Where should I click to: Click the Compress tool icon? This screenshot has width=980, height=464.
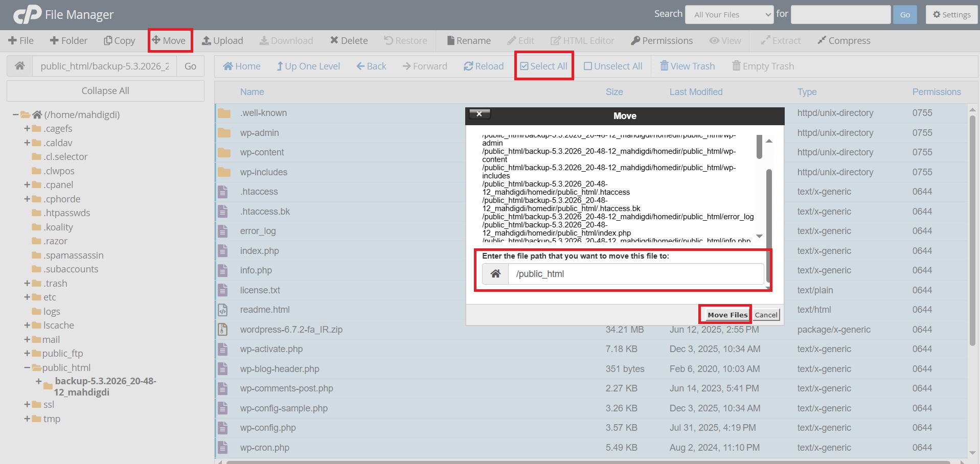coord(822,40)
